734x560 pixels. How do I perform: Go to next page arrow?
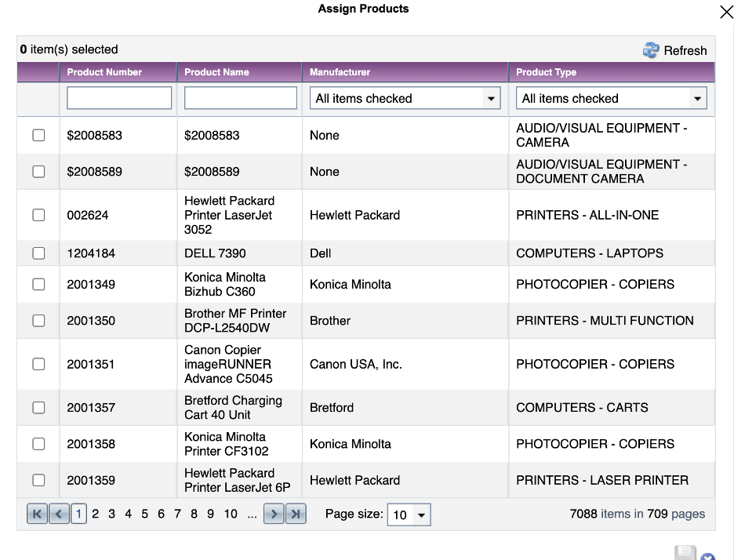(274, 514)
